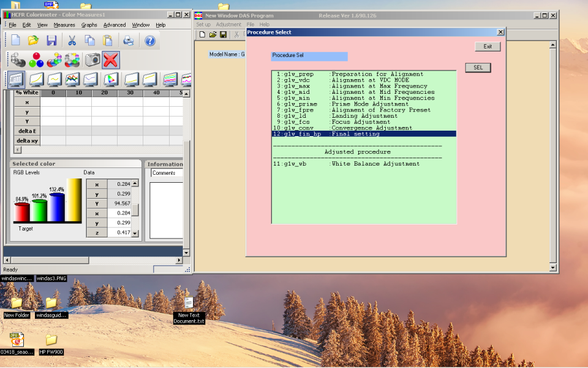588x368 pixels.
Task: Open the Measures menu
Action: [64, 25]
